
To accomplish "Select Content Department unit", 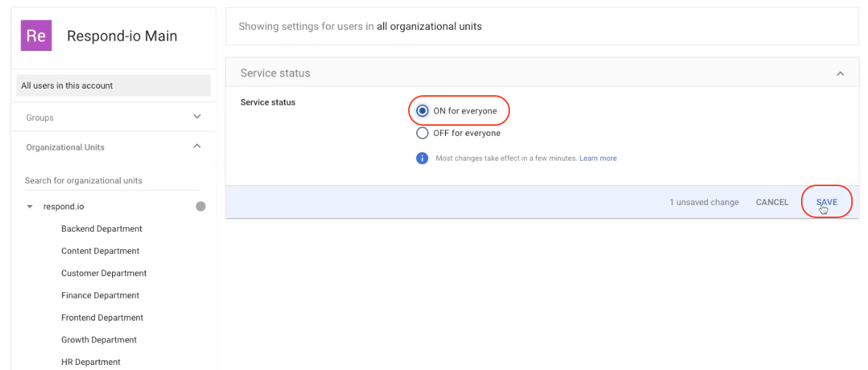I will point(100,251).
